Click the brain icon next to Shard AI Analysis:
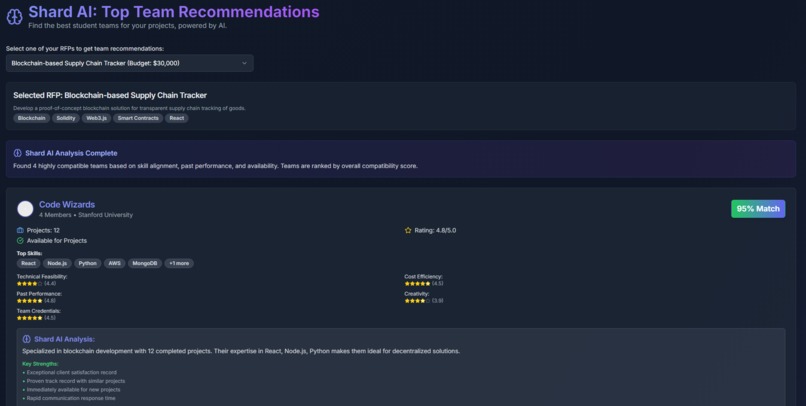Image resolution: width=806 pixels, height=406 pixels. tap(27, 339)
